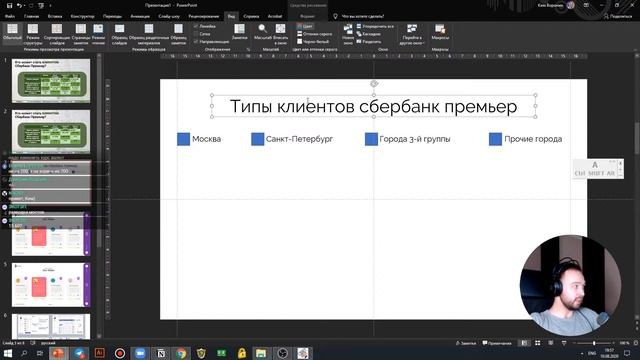640x360 pixels.
Task: Select slide 2 thumbnail
Action: pyautogui.click(x=51, y=131)
